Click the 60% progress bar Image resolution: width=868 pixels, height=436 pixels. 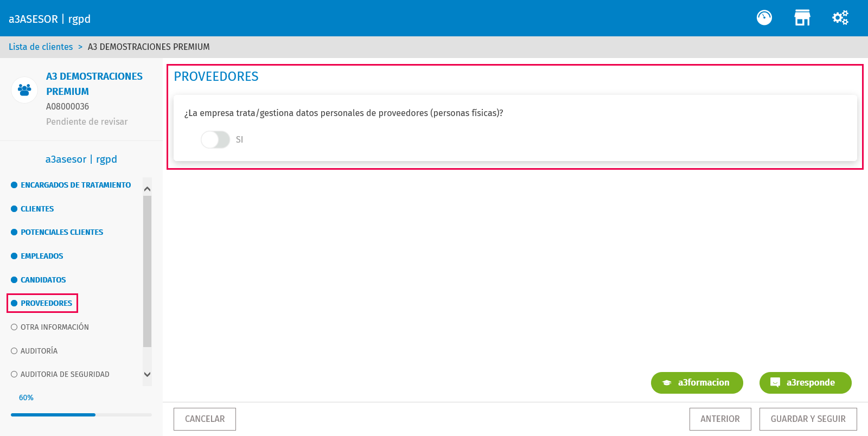click(81, 415)
